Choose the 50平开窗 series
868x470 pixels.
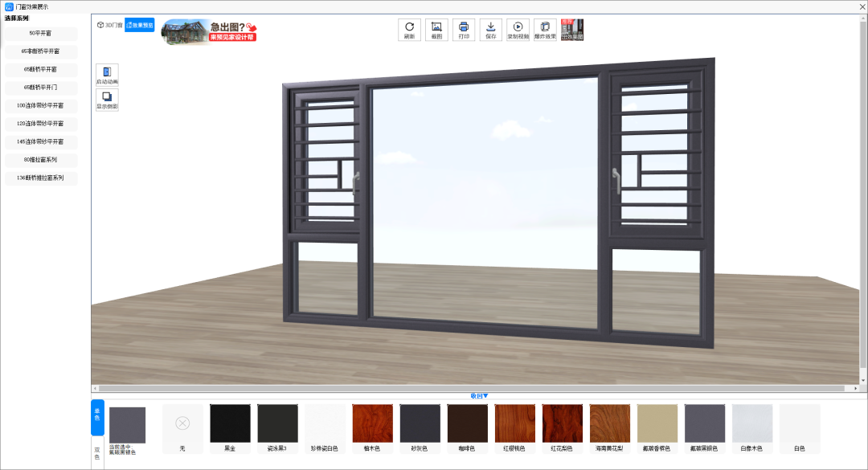point(41,34)
